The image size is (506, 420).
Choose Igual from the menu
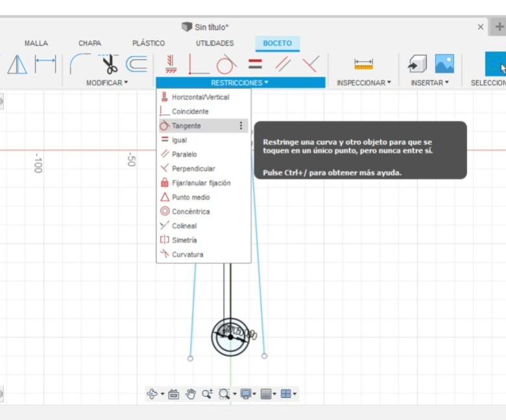tap(204, 140)
